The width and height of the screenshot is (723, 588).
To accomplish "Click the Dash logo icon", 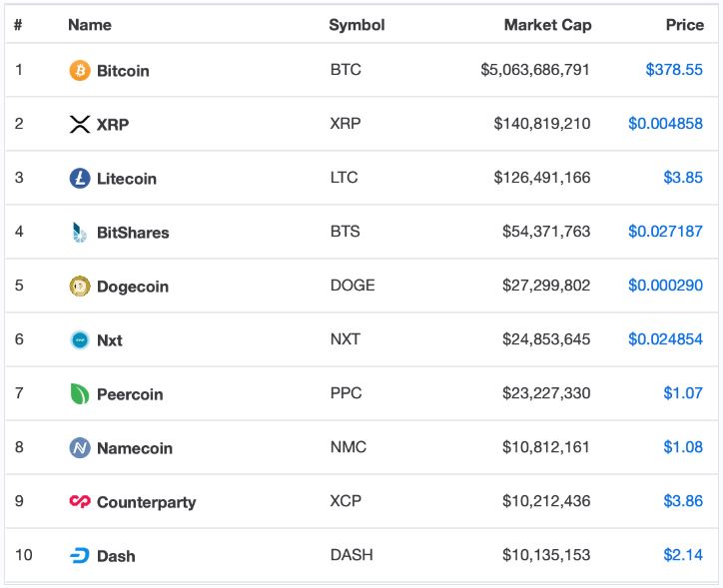I will click(x=80, y=556).
